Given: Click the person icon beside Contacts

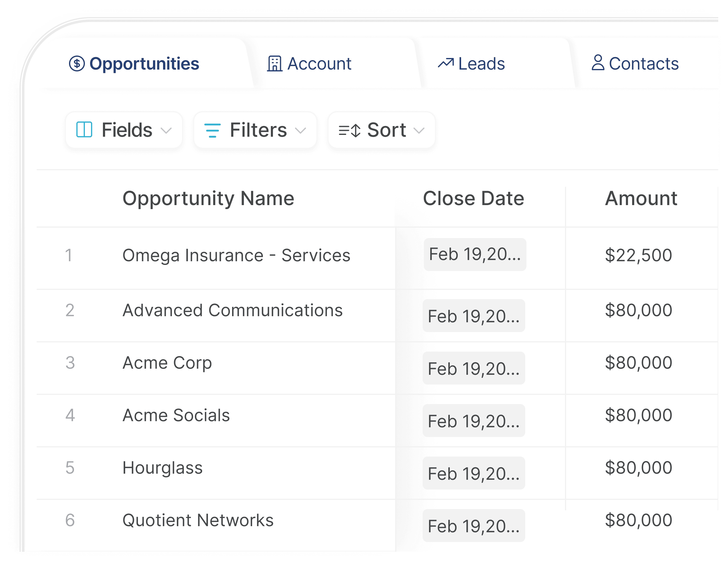Looking at the screenshot, I should pyautogui.click(x=598, y=63).
